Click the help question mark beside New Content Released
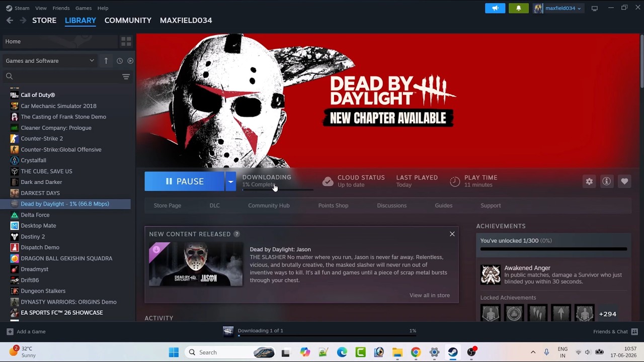The height and width of the screenshot is (362, 644). click(236, 234)
